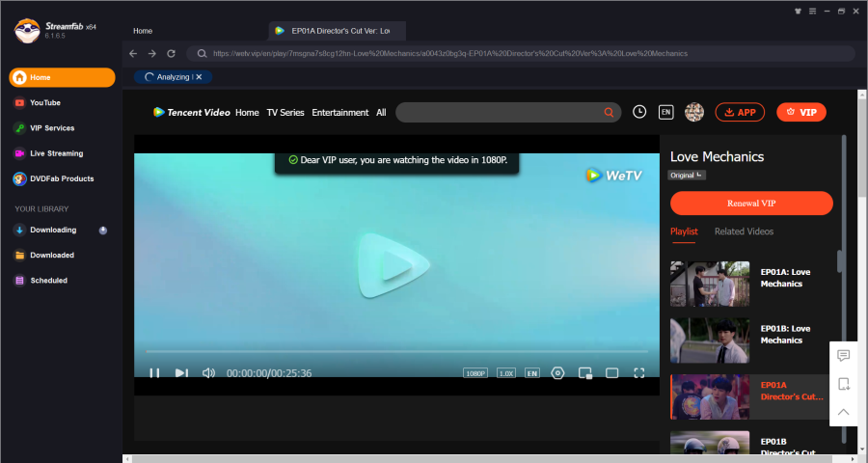
Task: Reload the current page
Action: 171,54
